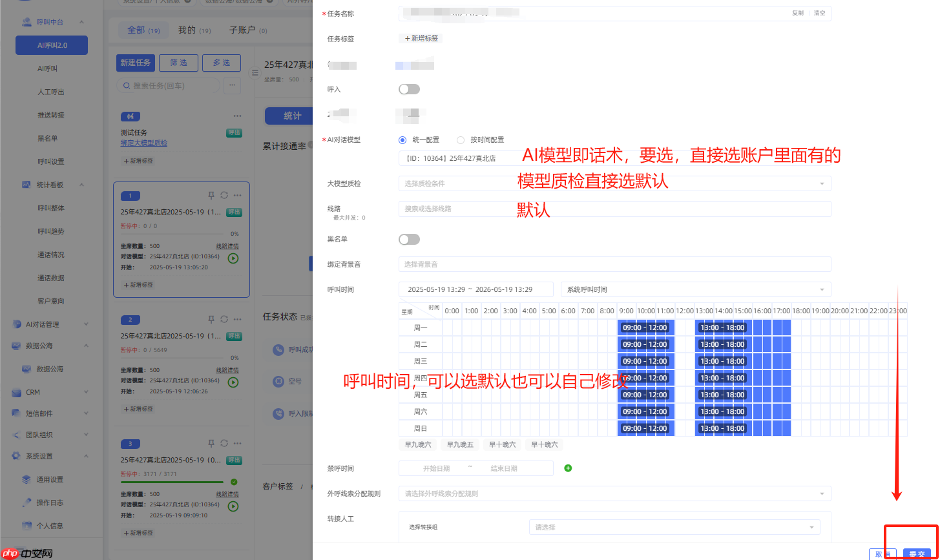Click the 周一 09:00 - 12:00 time block
The image size is (940, 560).
point(645,327)
